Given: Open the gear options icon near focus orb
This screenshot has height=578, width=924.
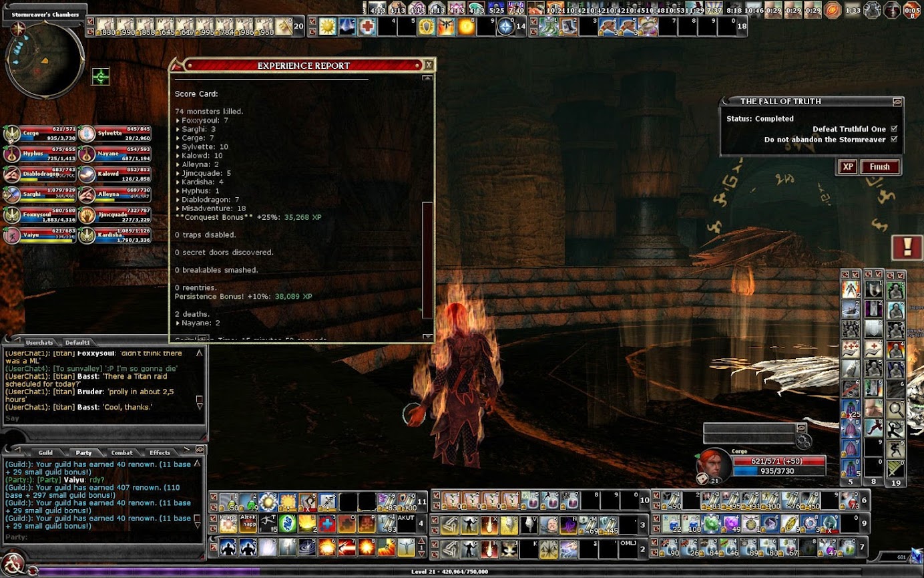Looking at the screenshot, I should coord(804,440).
